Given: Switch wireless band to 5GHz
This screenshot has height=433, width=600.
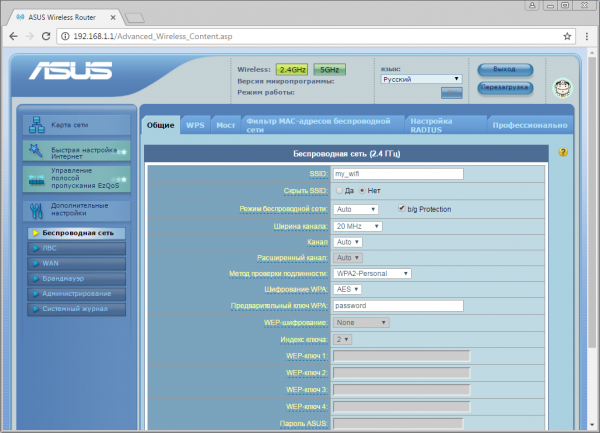Looking at the screenshot, I should pos(329,70).
